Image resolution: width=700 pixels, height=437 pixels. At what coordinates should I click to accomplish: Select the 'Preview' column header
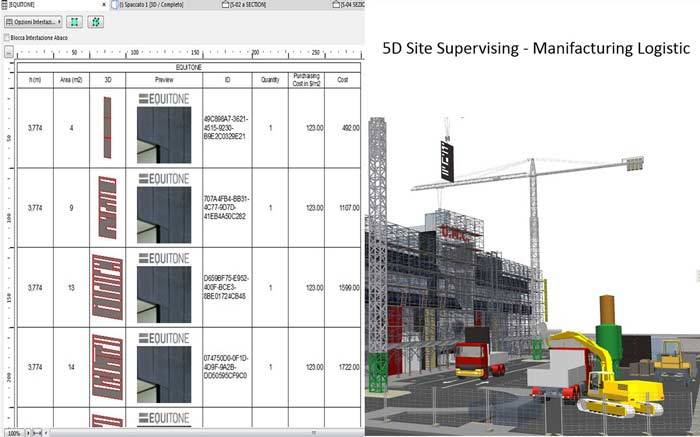point(164,80)
